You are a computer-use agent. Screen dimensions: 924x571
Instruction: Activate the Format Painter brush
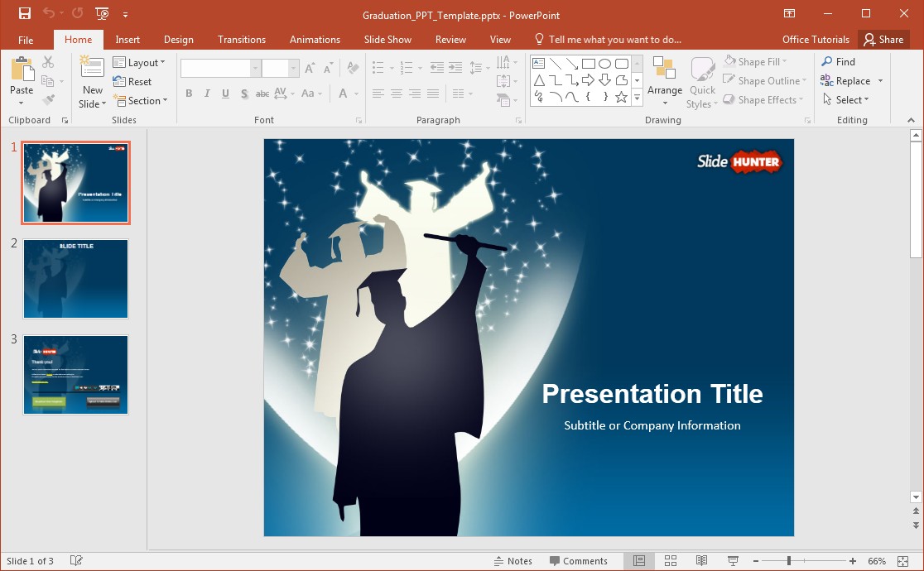point(48,100)
